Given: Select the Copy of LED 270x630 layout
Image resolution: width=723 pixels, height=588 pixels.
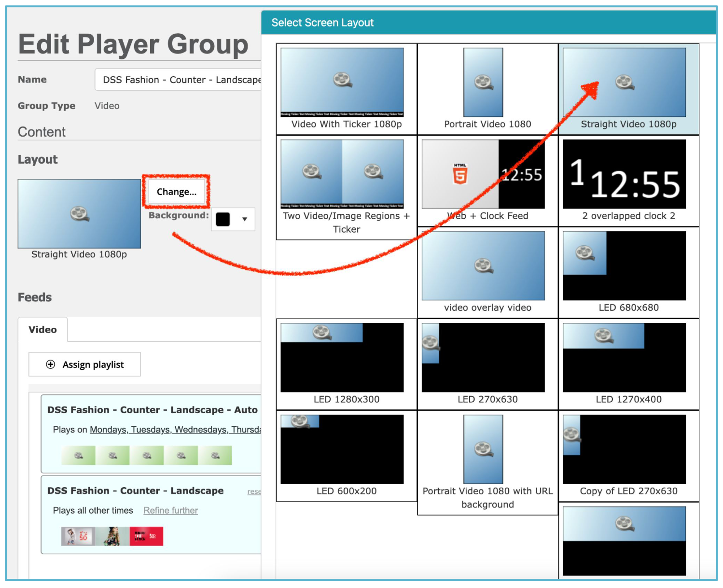Looking at the screenshot, I should [628, 456].
